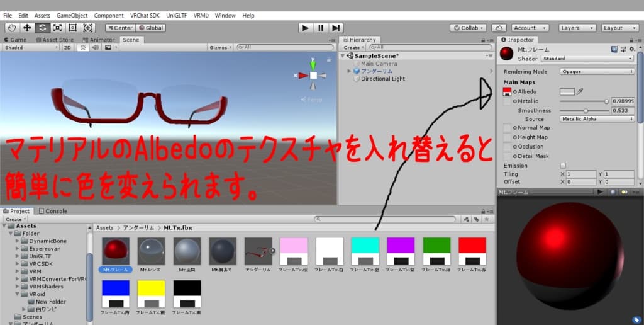Click the Normal Map texture slot
This screenshot has height=325, width=644.
(x=508, y=128)
